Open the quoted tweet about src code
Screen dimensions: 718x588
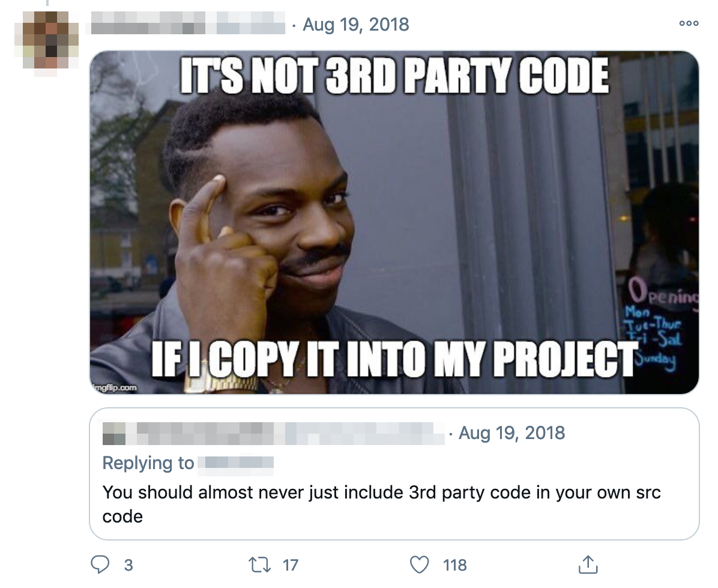click(394, 474)
